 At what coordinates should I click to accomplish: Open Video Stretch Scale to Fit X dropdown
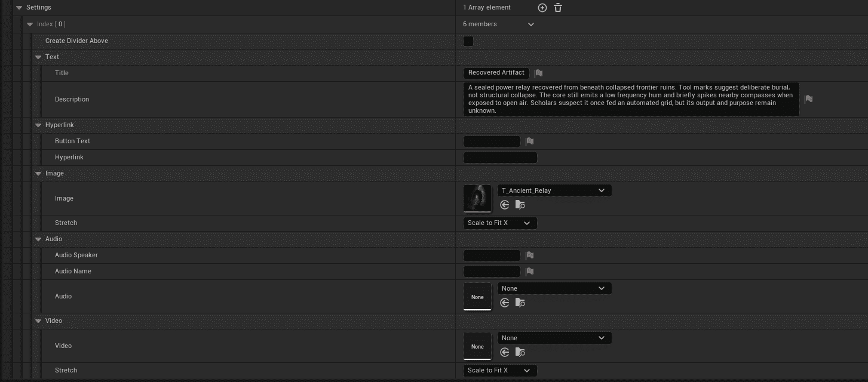click(x=500, y=371)
